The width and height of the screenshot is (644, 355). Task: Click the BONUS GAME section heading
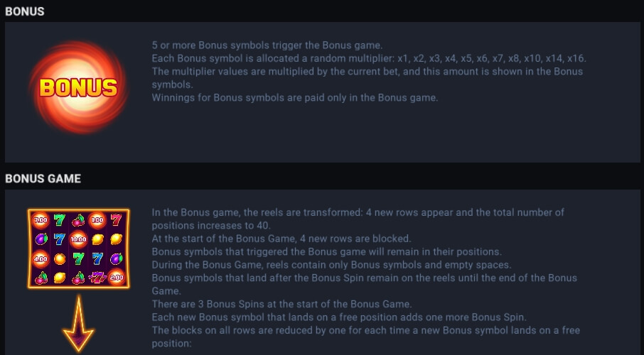[43, 178]
